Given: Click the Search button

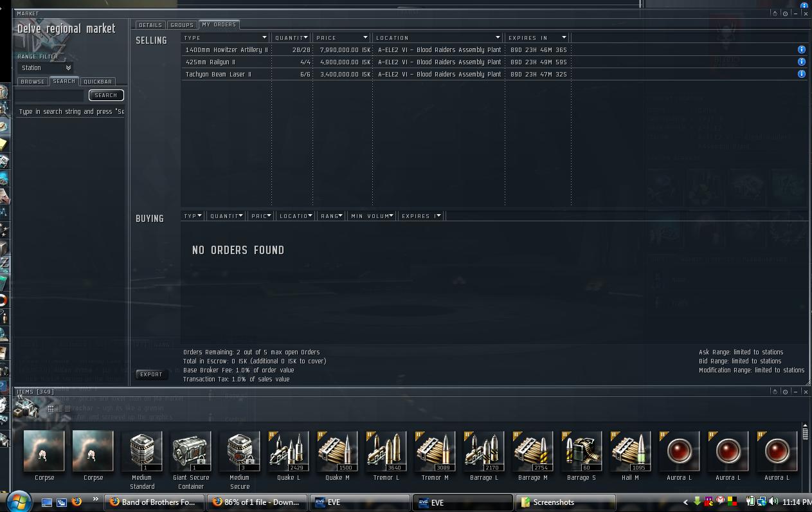Looking at the screenshot, I should [x=105, y=95].
